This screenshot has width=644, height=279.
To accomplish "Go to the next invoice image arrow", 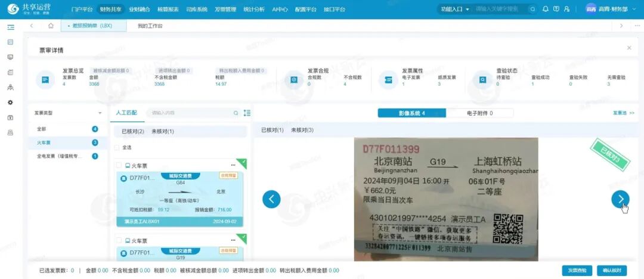I will point(620,199).
